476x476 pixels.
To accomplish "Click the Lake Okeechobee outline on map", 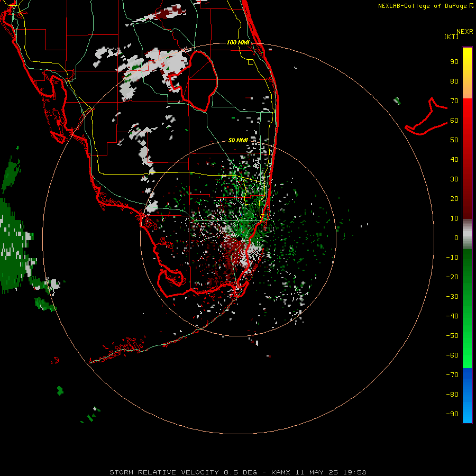I will 193,81.
